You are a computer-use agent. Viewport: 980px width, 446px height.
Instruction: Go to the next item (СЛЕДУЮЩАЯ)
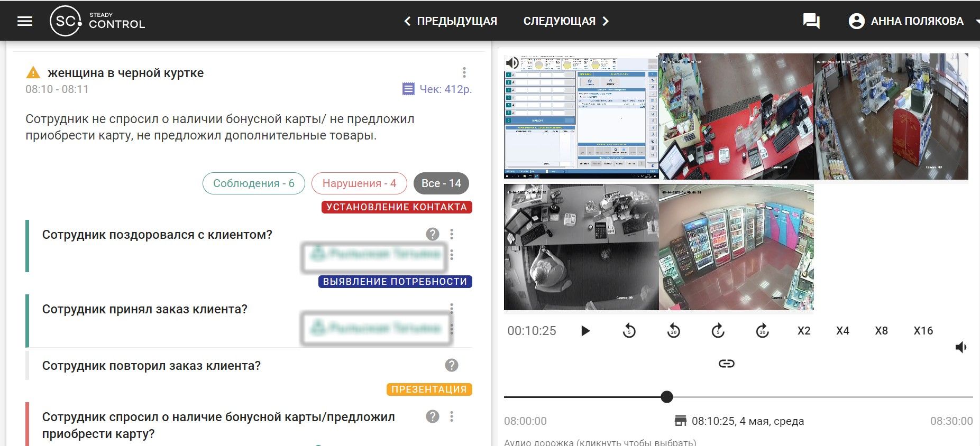point(566,21)
